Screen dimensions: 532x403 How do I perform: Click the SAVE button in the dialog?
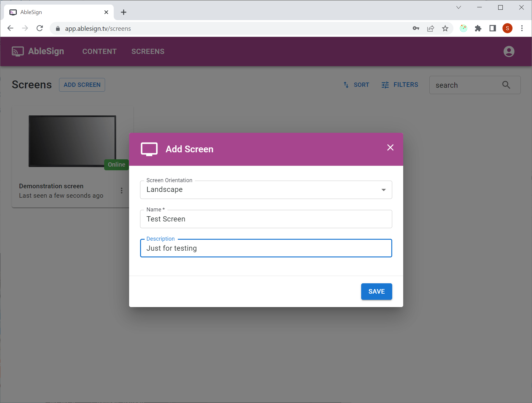376,292
